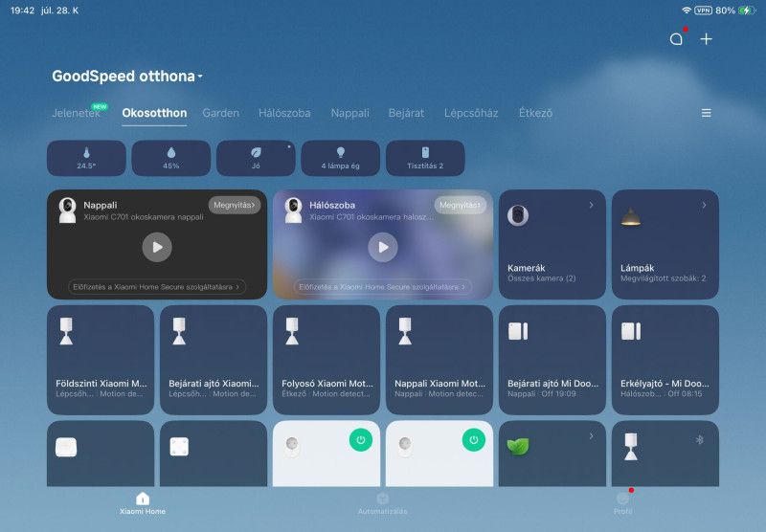This screenshot has width=766, height=532.
Task: Open the 4 lámpa ég tile
Action: (x=341, y=158)
